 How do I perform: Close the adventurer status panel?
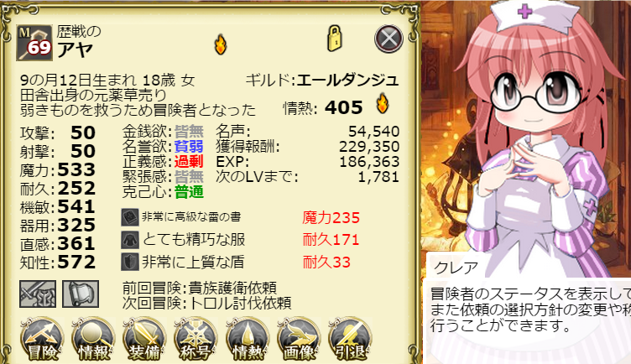coord(389,39)
